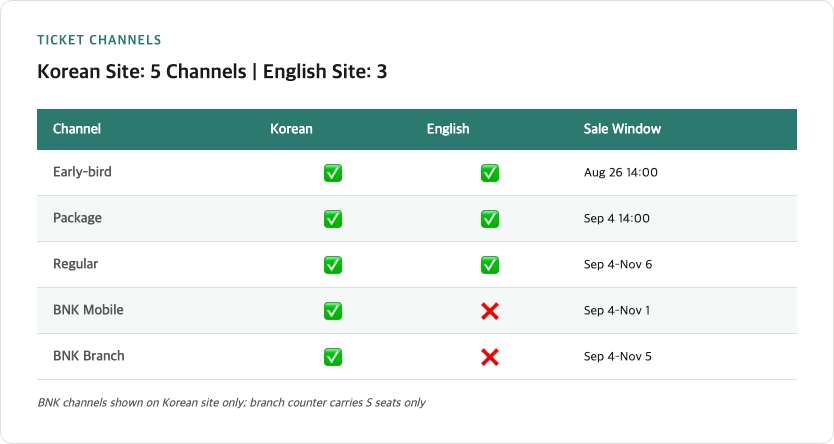Click the heading about Korean Site 5 Channels
This screenshot has height=444, width=834.
(x=212, y=71)
